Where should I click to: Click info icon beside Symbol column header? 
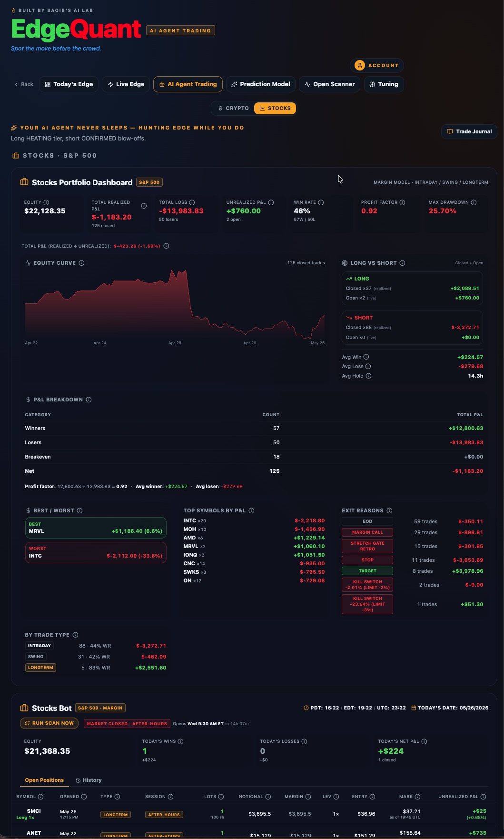tap(40, 797)
